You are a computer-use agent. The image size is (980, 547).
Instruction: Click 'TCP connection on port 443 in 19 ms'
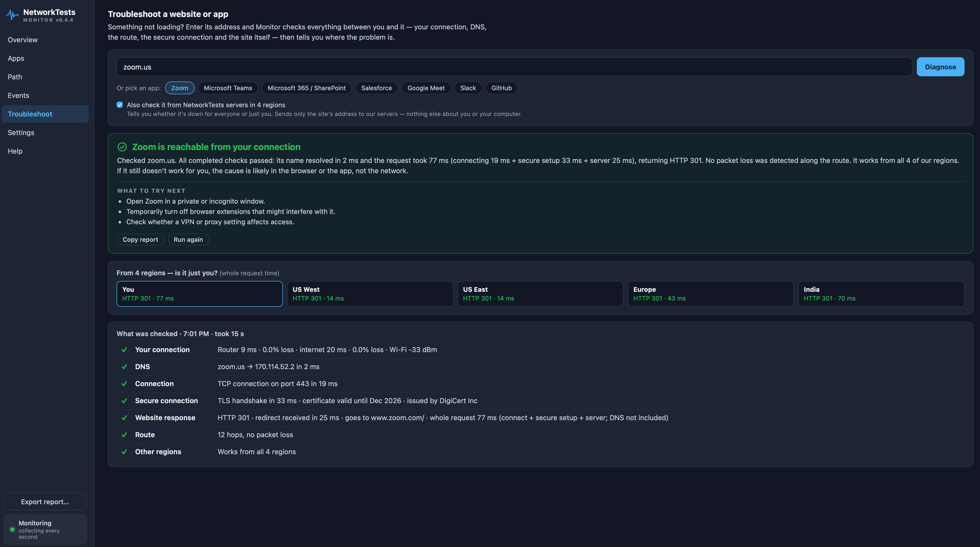click(278, 384)
